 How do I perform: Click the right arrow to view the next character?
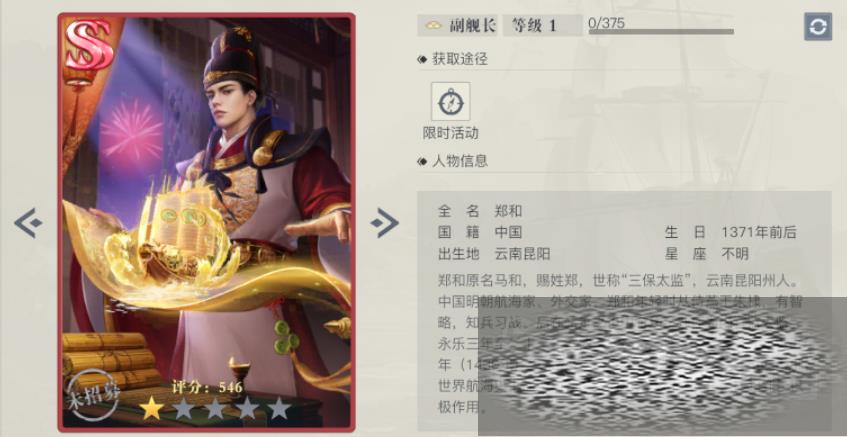385,223
